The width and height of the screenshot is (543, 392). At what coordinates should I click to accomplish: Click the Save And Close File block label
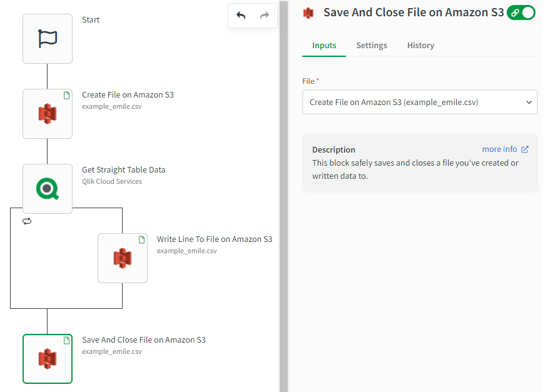pyautogui.click(x=143, y=340)
